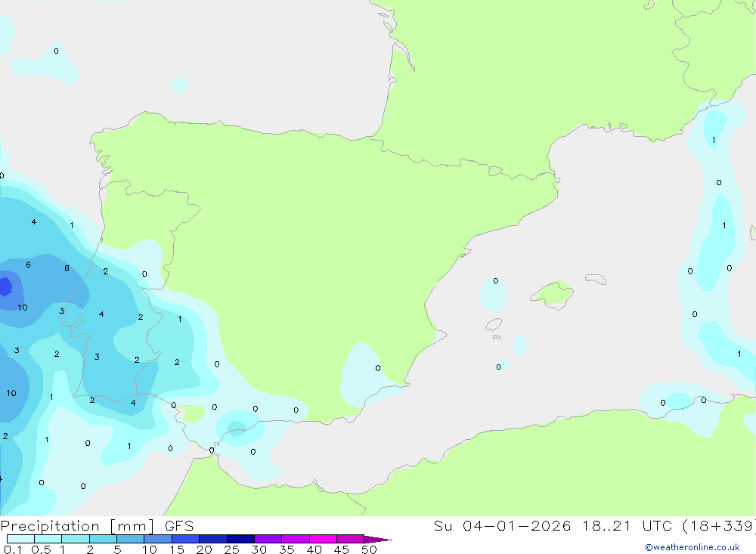Click the legend label '50'

coord(369,549)
